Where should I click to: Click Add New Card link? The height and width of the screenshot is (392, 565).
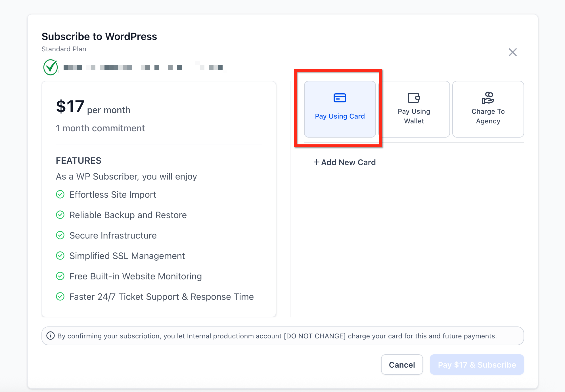tap(348, 162)
